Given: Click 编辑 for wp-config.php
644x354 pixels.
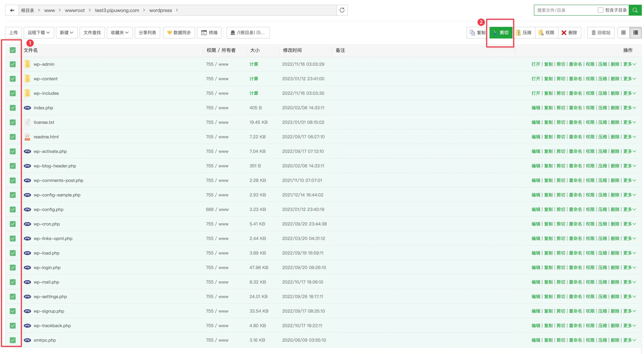Looking at the screenshot, I should 536,209.
